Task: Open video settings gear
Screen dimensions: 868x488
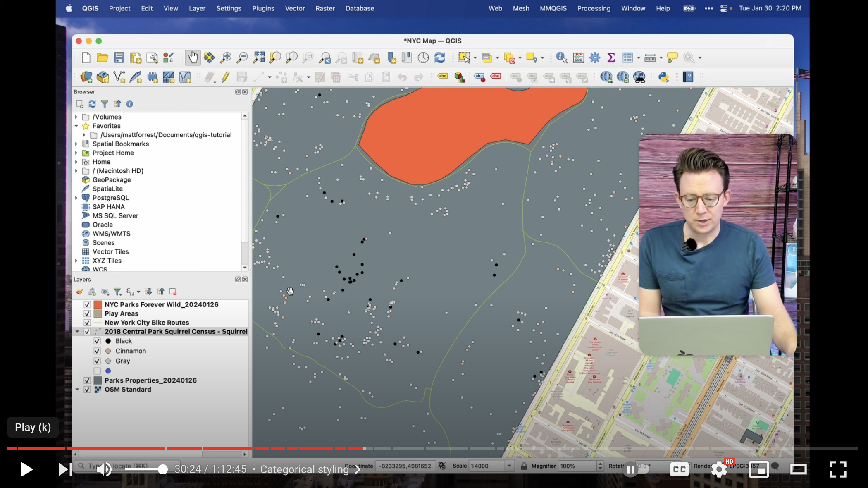Action: 719,469
